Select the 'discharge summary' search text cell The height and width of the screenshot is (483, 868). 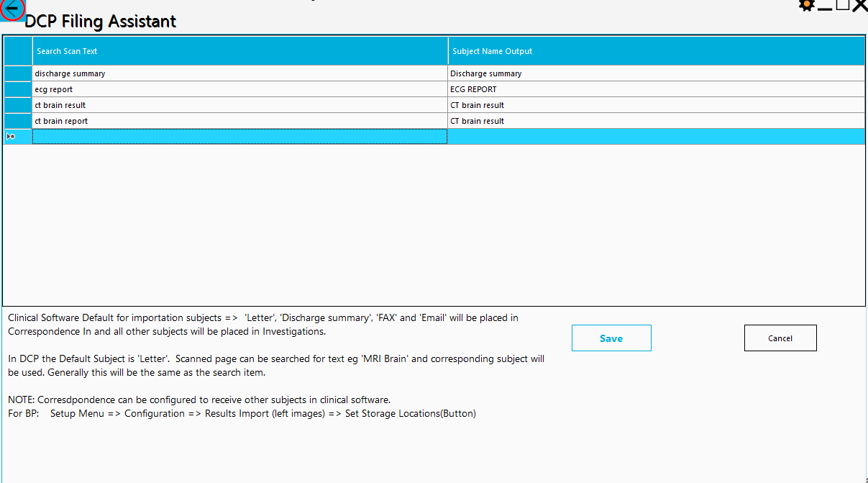(x=239, y=73)
